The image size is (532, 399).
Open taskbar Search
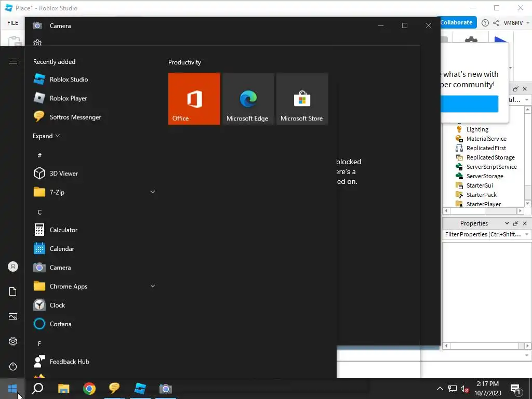pos(37,389)
